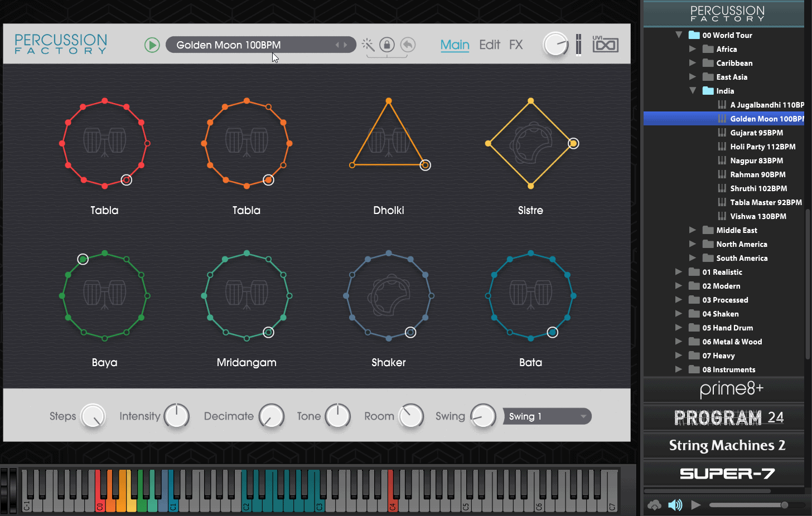Click the Sistre tambourine icon inside the diamond

coord(530,143)
